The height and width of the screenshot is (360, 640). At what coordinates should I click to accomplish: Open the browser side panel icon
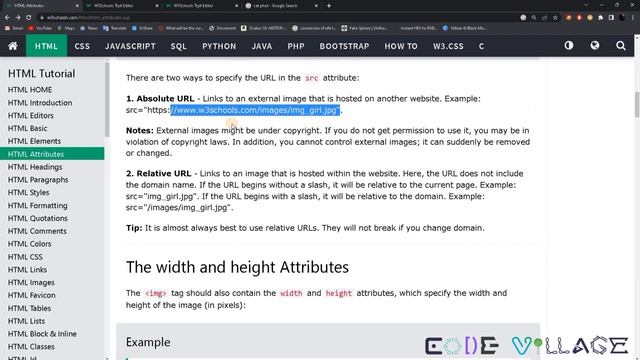point(611,18)
